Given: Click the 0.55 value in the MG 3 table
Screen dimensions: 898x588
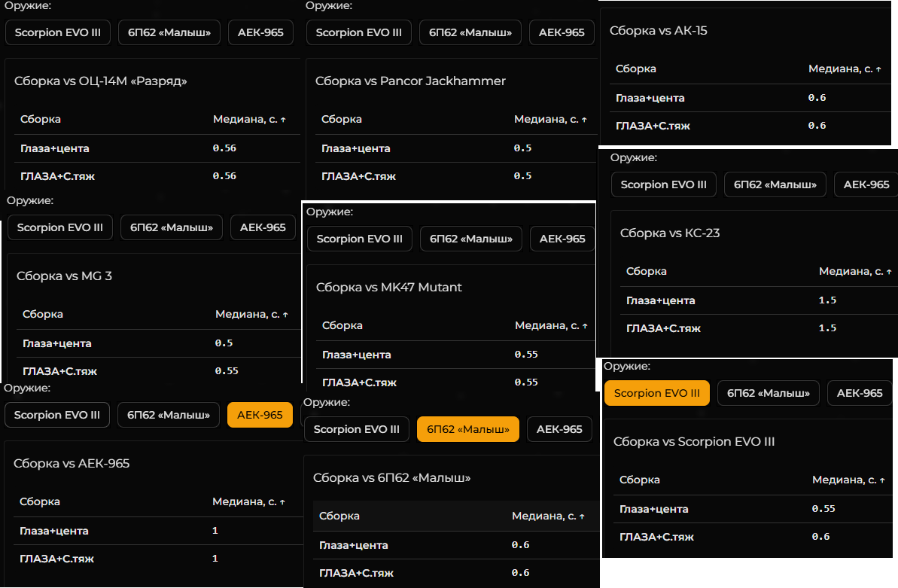Looking at the screenshot, I should tap(227, 371).
